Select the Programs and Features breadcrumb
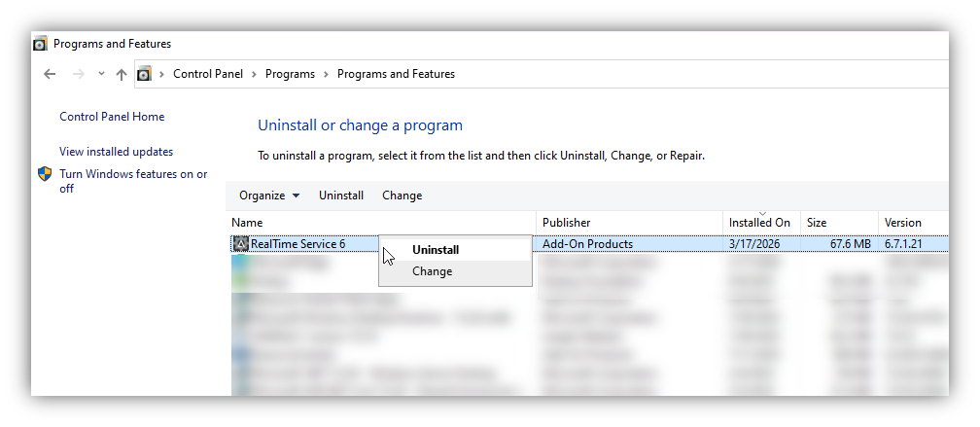 (397, 74)
